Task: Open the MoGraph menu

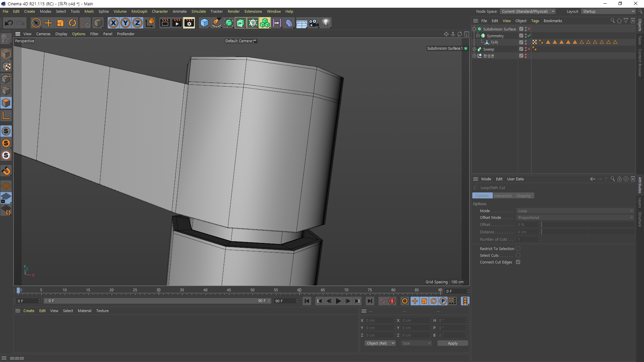Action: 139,11
